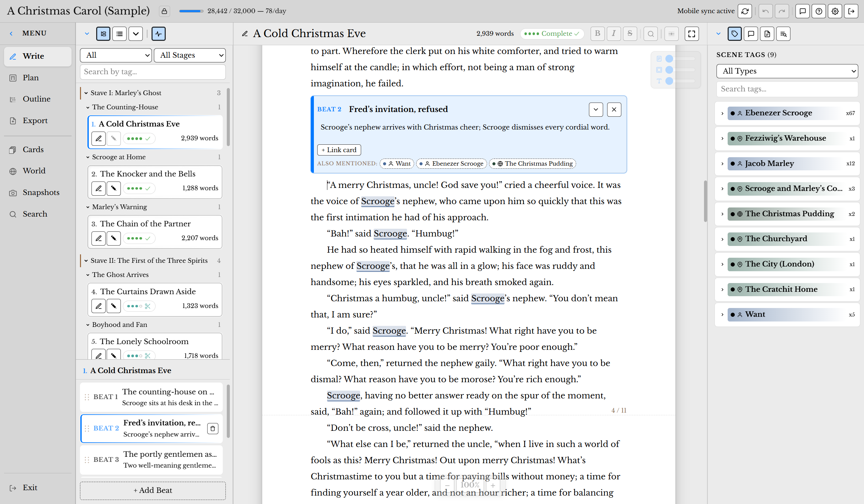The height and width of the screenshot is (504, 864).
Task: Open the help question-mark icon
Action: click(x=819, y=11)
